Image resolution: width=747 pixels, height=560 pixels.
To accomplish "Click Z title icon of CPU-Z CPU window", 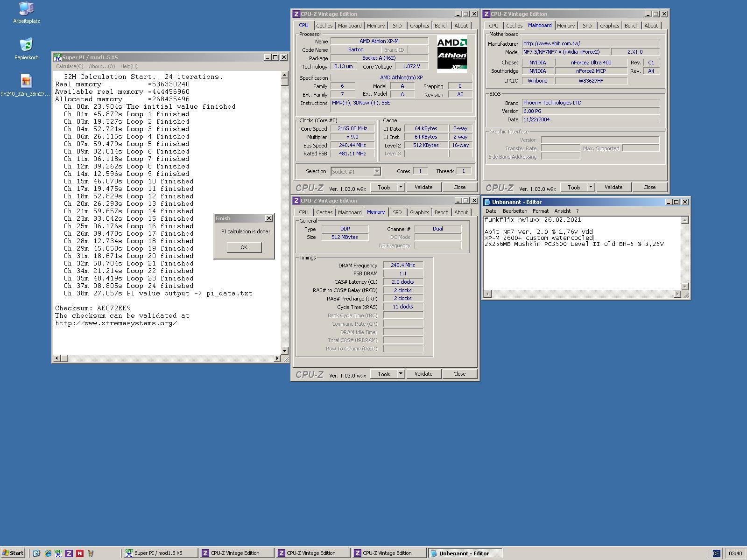I will (x=296, y=14).
